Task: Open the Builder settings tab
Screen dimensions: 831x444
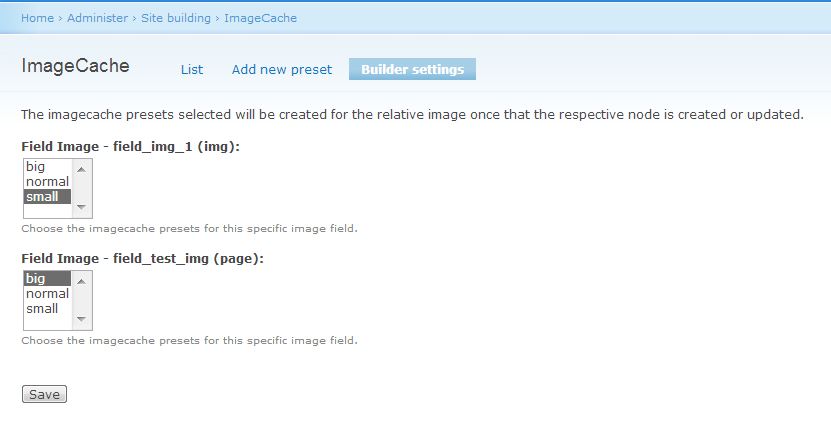Action: [412, 69]
